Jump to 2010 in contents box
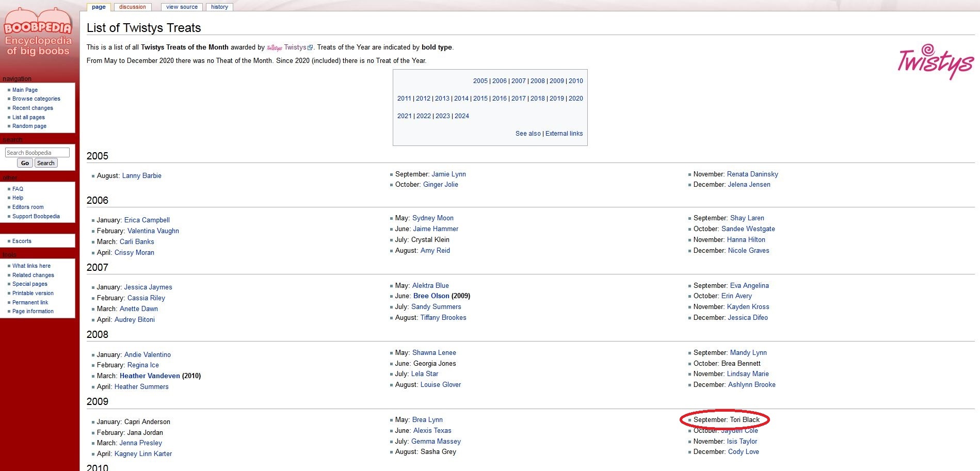 tap(576, 81)
